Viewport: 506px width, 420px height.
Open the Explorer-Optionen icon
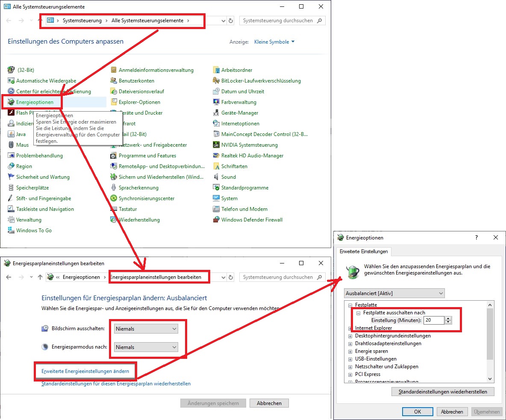tap(114, 102)
